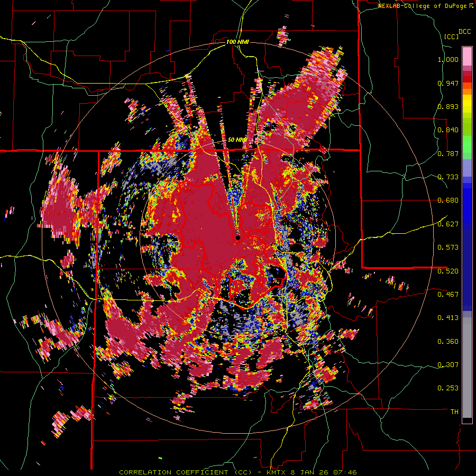Click the 0.893 color scale label
The width and height of the screenshot is (476, 476).
coord(448,106)
